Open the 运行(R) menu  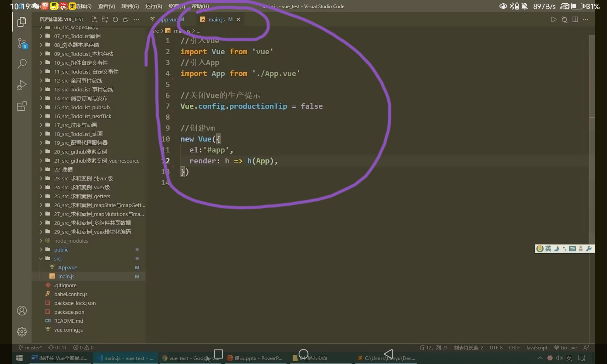[154, 6]
